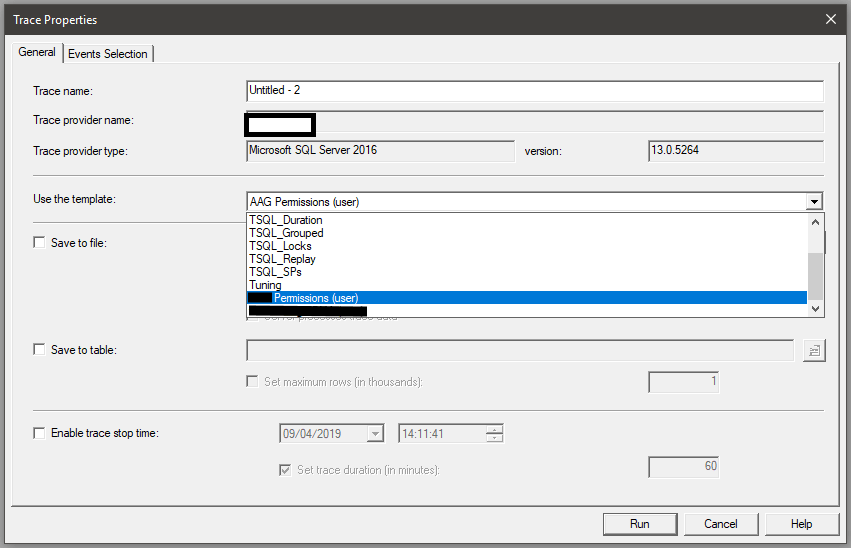
Task: Choose TSQL_Replay from template list
Action: (282, 259)
